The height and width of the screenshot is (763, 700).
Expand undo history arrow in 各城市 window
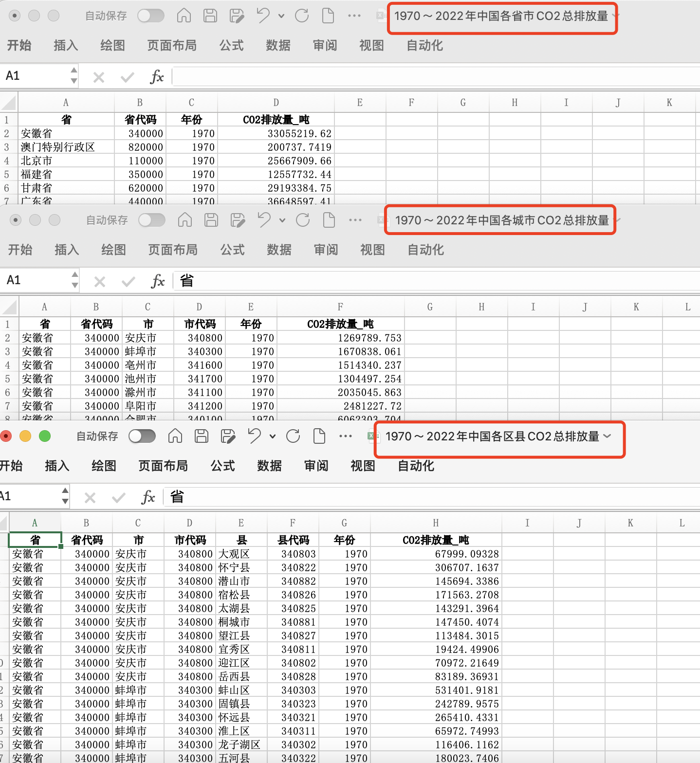pyautogui.click(x=282, y=220)
